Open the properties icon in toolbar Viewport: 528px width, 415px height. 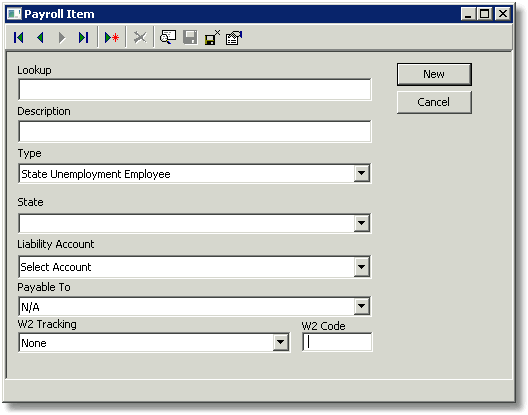[x=234, y=37]
